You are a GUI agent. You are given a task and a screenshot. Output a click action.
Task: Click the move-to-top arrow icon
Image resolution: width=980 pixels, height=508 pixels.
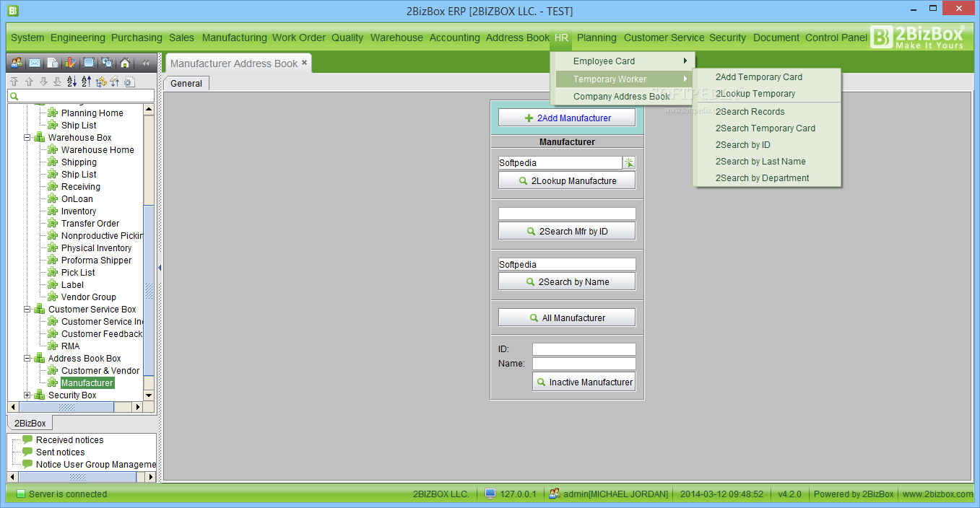[x=14, y=82]
